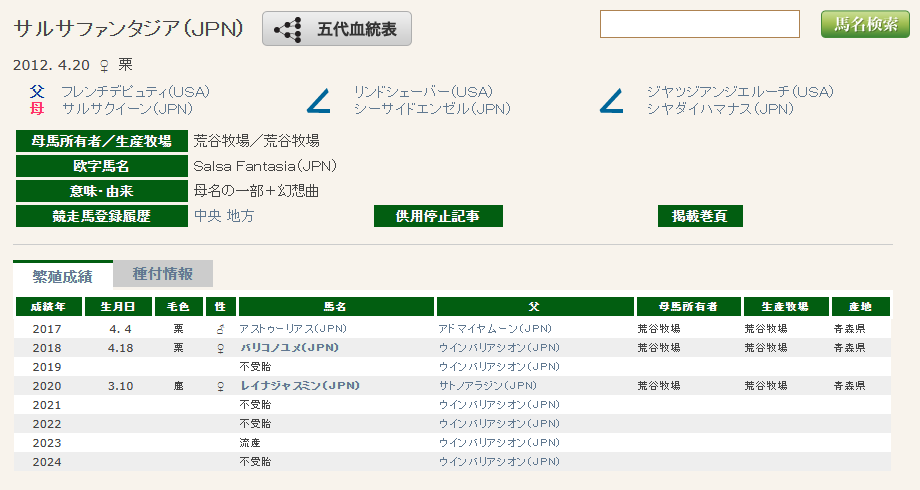Switch to the 種付情報 tab
Screen dimensions: 920x490
[x=163, y=275]
